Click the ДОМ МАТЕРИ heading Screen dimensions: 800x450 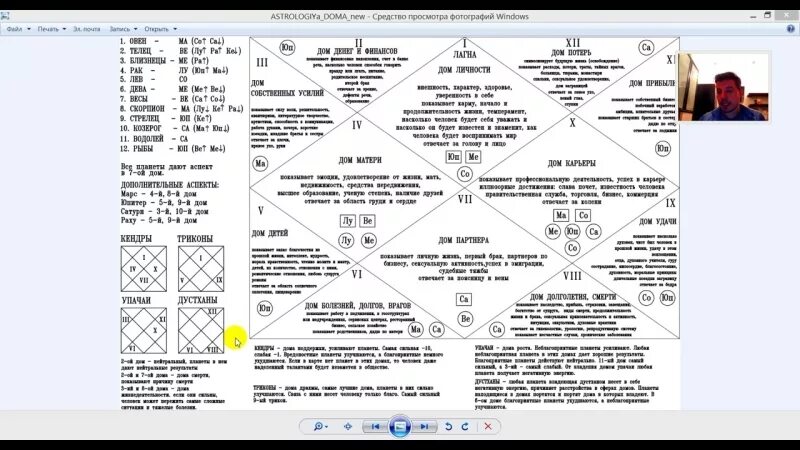[360, 160]
